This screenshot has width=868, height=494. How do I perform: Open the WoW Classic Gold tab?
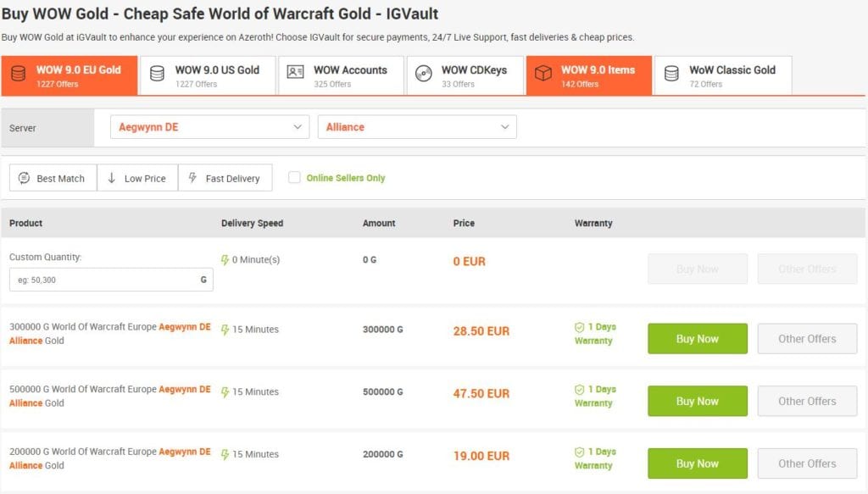coord(723,75)
